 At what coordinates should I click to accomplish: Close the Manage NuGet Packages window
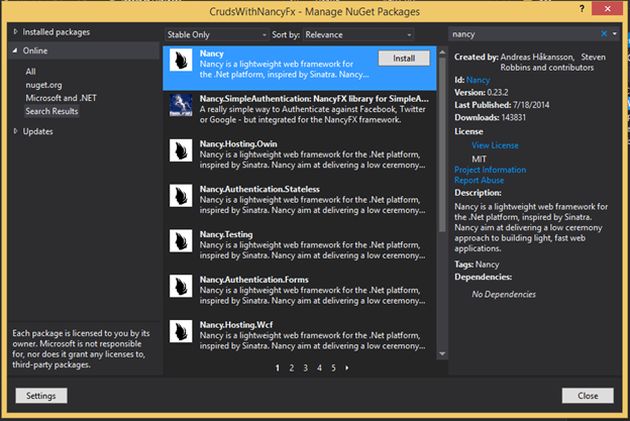[607, 8]
